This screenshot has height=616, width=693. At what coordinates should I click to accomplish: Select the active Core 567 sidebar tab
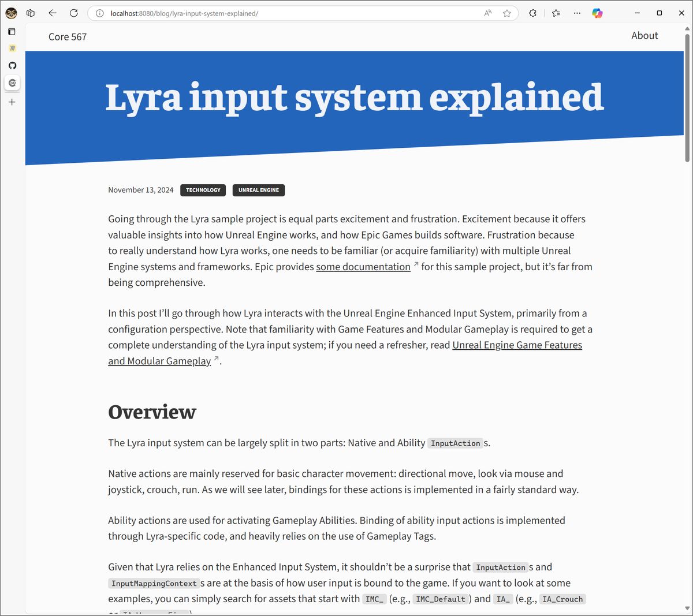[x=12, y=83]
